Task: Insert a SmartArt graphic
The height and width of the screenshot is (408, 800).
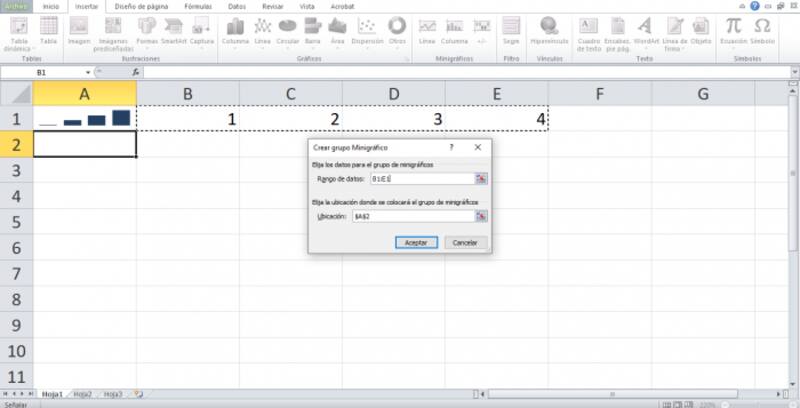Action: [174, 29]
